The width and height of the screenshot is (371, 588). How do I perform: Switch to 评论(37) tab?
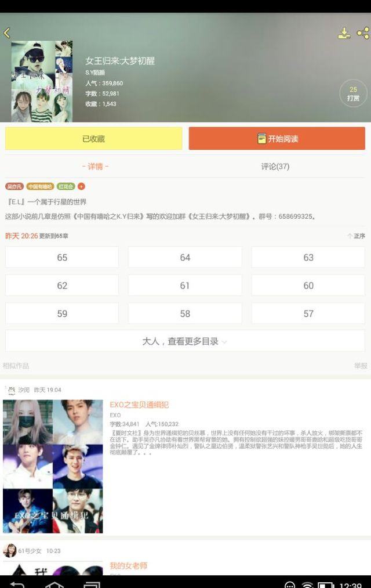(x=275, y=167)
